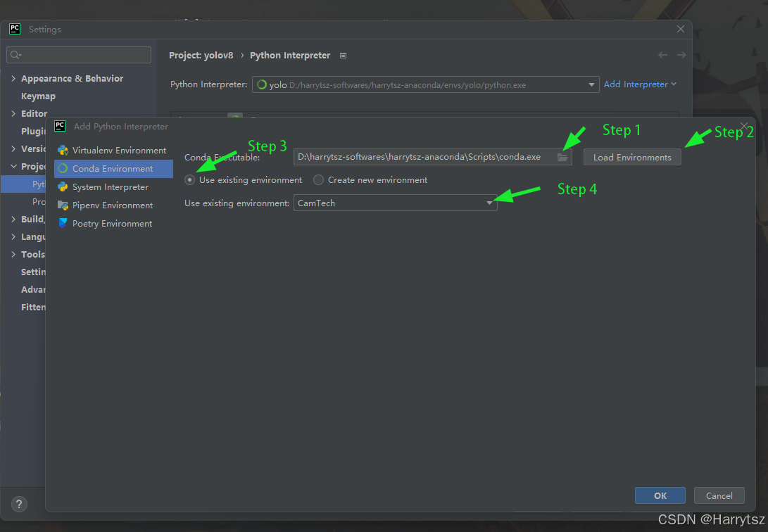
Task: Expand the Editor section in Settings tree
Action: tap(13, 113)
